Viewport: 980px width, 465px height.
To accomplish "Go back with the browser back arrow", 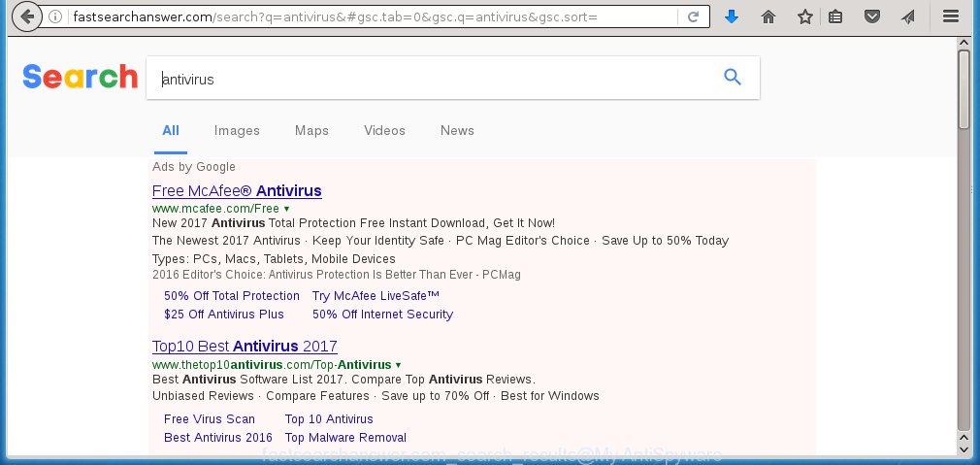I will (x=26, y=17).
